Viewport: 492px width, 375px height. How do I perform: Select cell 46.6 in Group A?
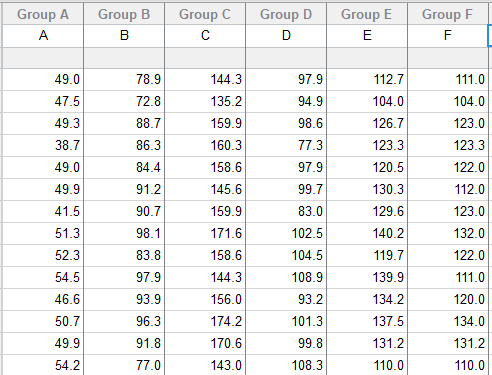pos(43,299)
